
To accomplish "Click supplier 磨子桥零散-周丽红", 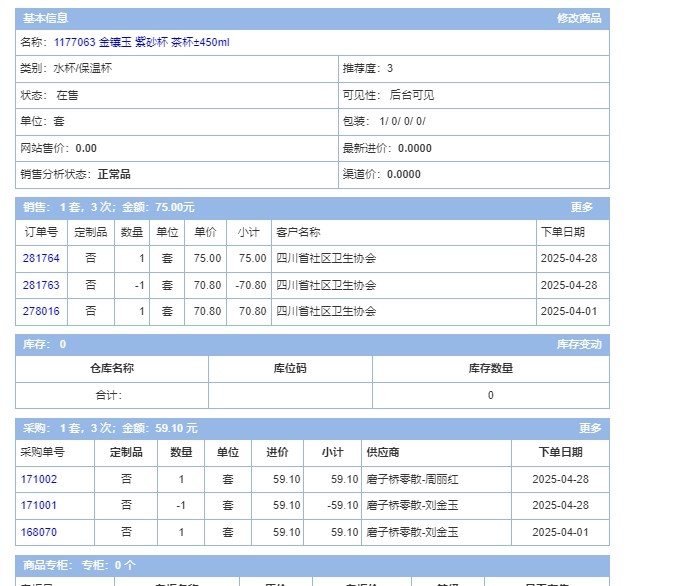I will [x=412, y=479].
